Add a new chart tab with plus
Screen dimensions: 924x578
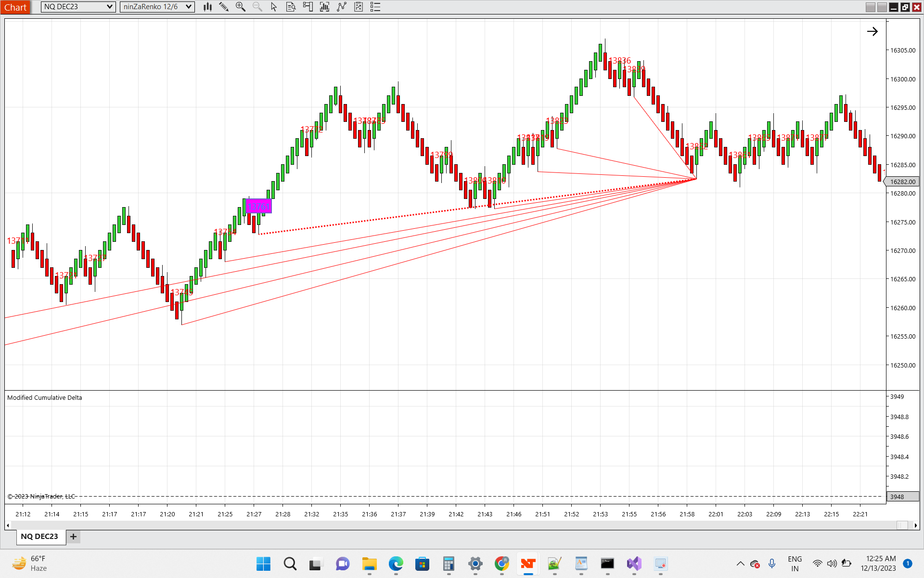pyautogui.click(x=73, y=537)
